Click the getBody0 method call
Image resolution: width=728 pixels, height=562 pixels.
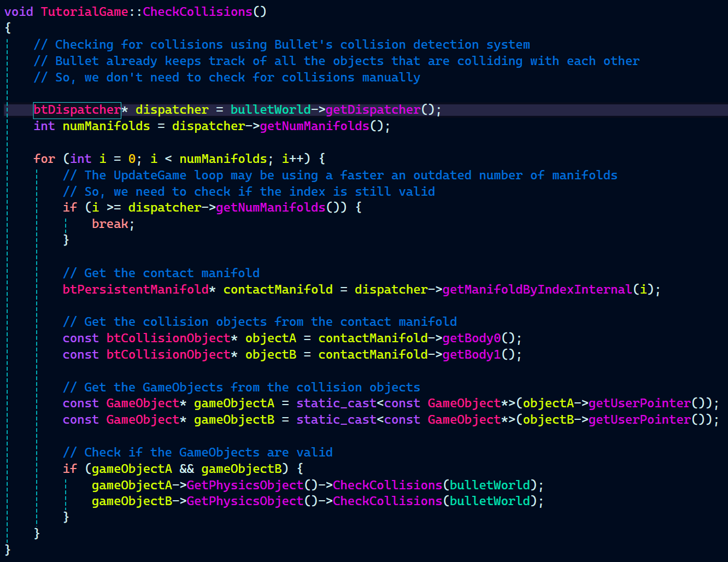[471, 338]
